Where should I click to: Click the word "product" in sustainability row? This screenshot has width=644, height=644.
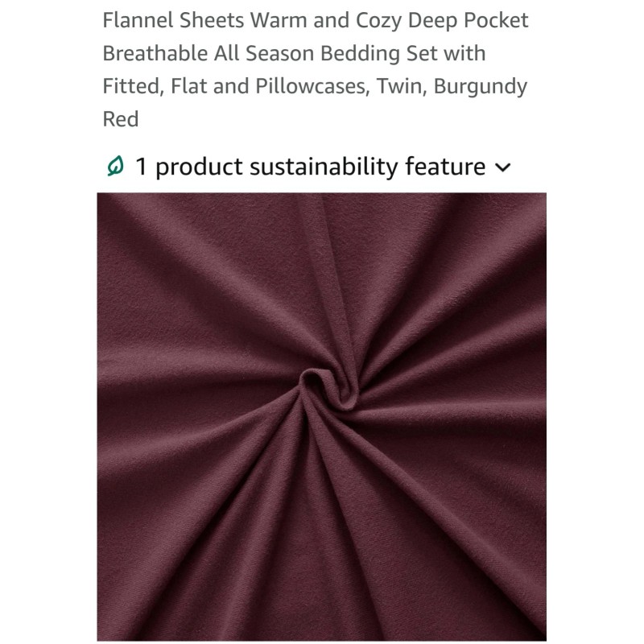click(198, 167)
